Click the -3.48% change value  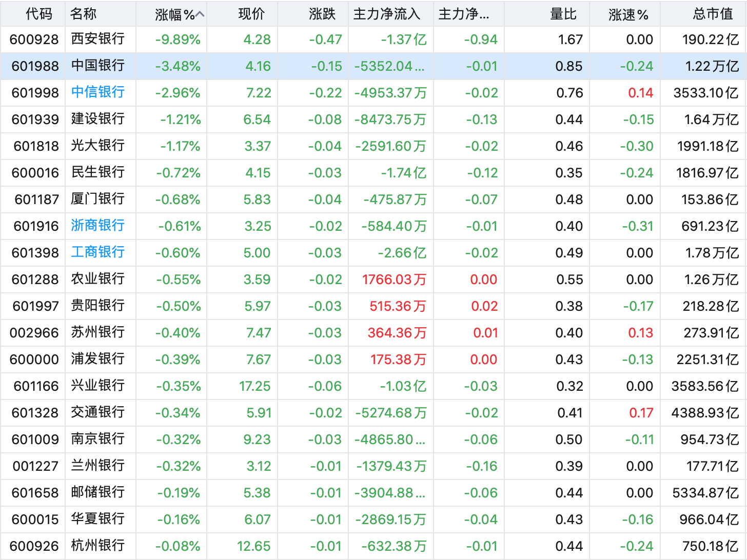(x=178, y=66)
